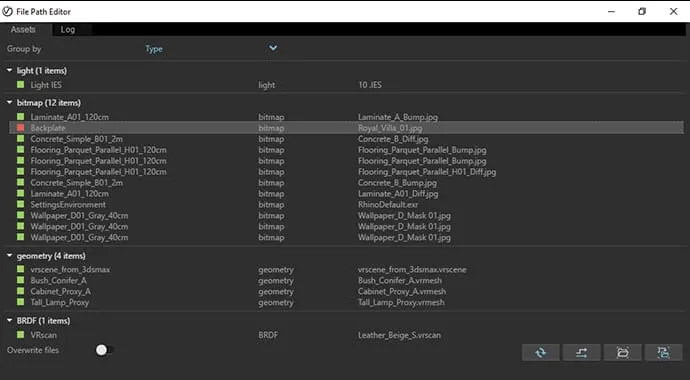Click the restore-down window button
This screenshot has width=690, height=380.
[x=642, y=11]
